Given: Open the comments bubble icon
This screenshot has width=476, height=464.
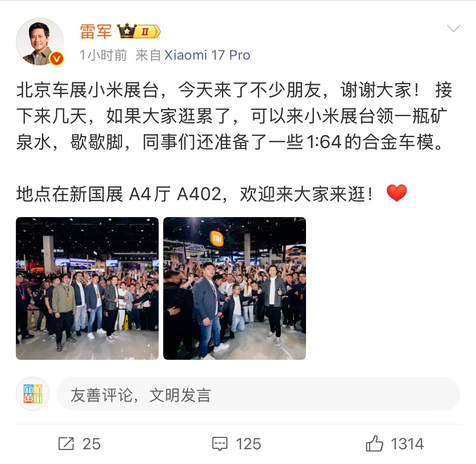Looking at the screenshot, I should pos(219,444).
